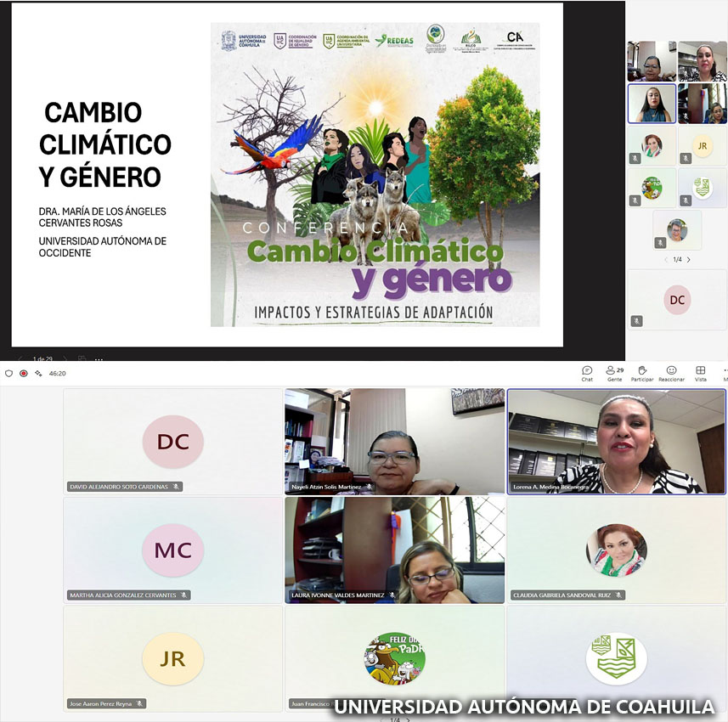Select highlighted speaker thumbnail in side gallery
Viewport: 728px width, 722px height.
(x=652, y=104)
